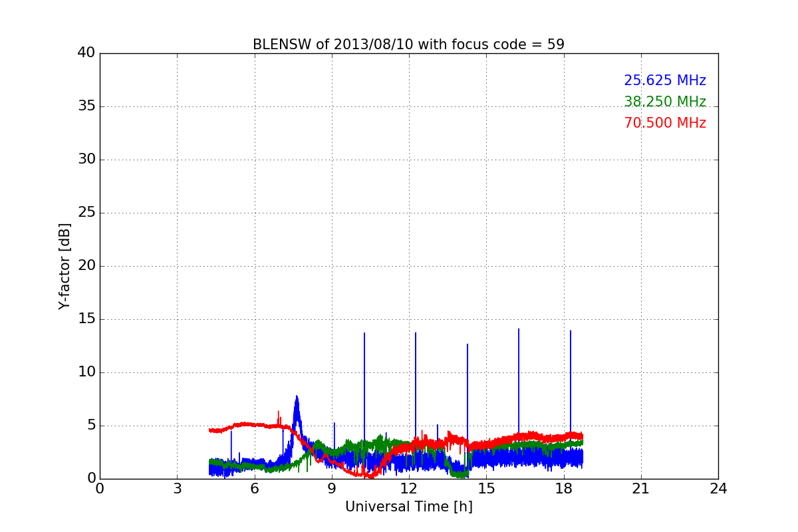Click x-axis tick label 21
Image resolution: width=798 pixels, height=532 pixels.
pos(641,489)
